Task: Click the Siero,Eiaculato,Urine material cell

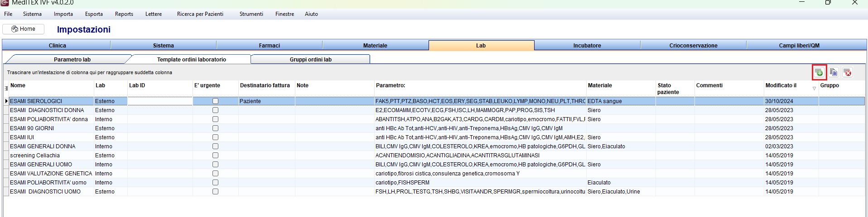Action: click(621, 192)
